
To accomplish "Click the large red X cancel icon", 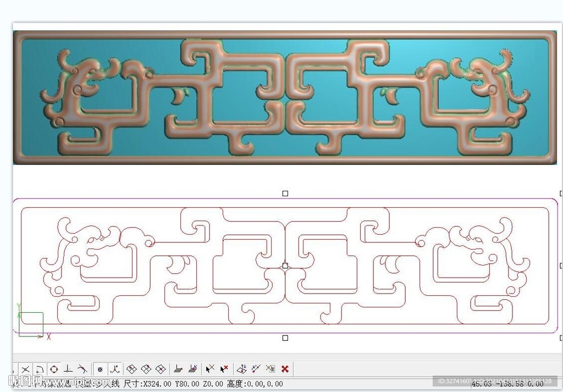I will pyautogui.click(x=285, y=369).
